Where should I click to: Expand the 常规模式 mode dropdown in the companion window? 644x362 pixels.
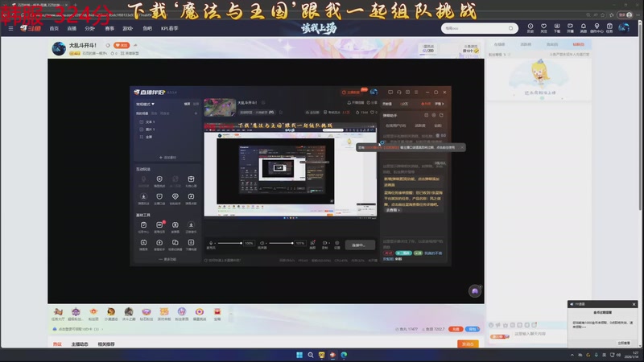tap(146, 104)
